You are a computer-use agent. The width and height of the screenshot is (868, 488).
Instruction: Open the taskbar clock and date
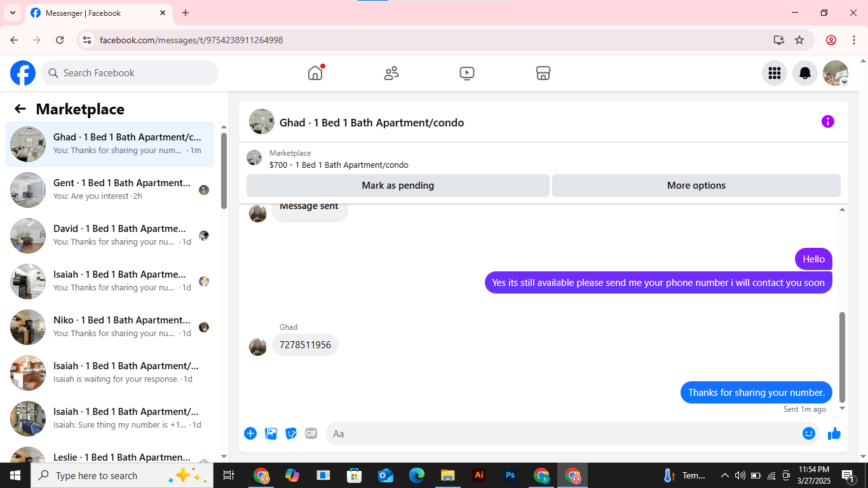[813, 475]
